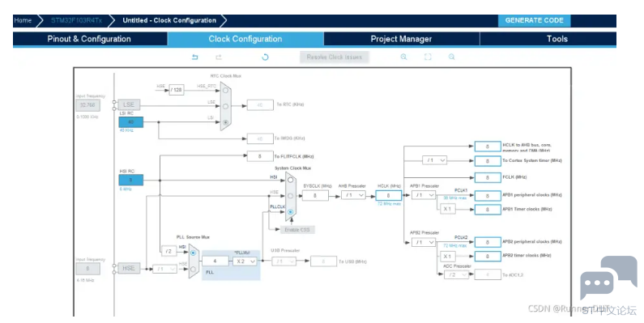The image size is (644, 323).
Task: Click the fit-to-screen zoom icon
Action: (428, 57)
